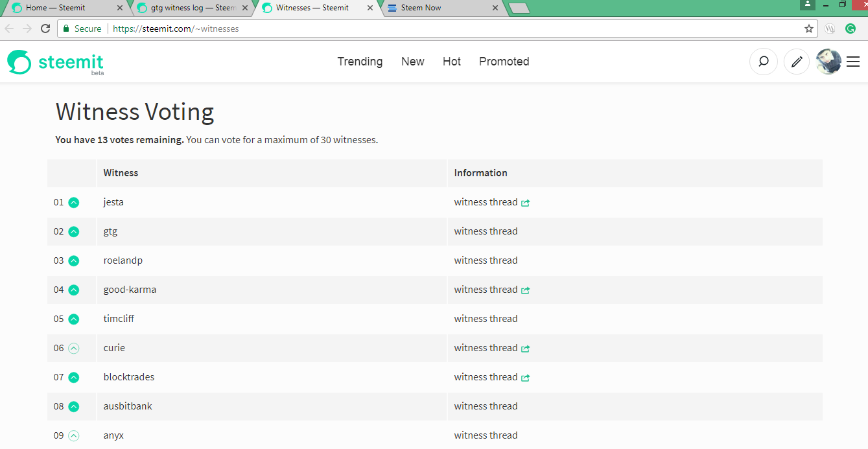Open the witness thread link for gtg
The height and width of the screenshot is (449, 868).
pos(486,231)
